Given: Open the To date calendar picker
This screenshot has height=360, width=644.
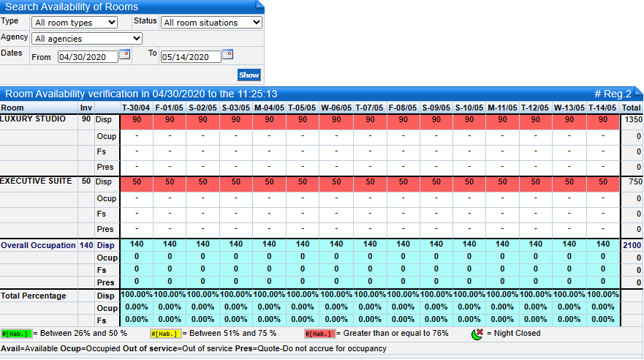Looking at the screenshot, I should point(227,54).
